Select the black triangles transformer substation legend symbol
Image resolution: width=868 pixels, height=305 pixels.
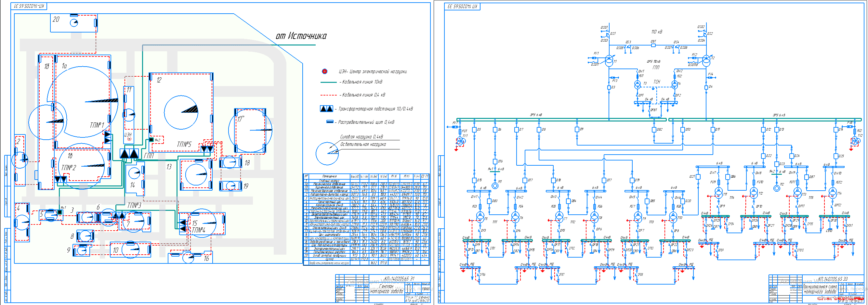(x=326, y=109)
